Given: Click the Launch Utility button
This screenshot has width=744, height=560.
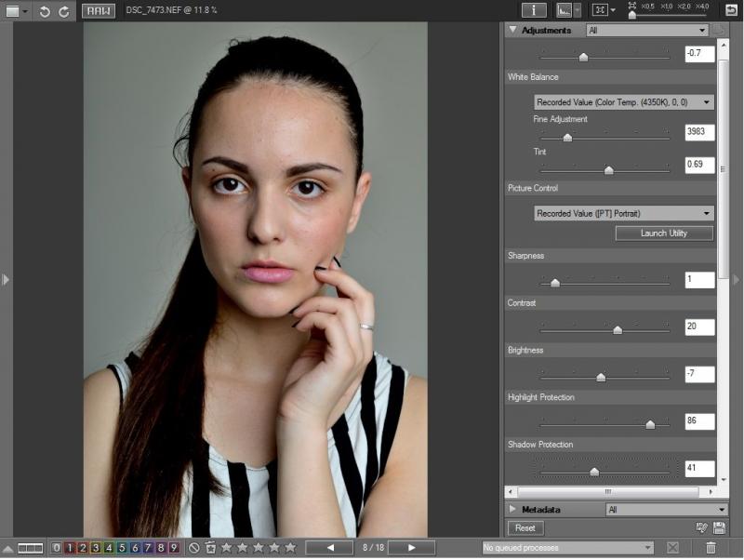Looking at the screenshot, I should pyautogui.click(x=664, y=233).
